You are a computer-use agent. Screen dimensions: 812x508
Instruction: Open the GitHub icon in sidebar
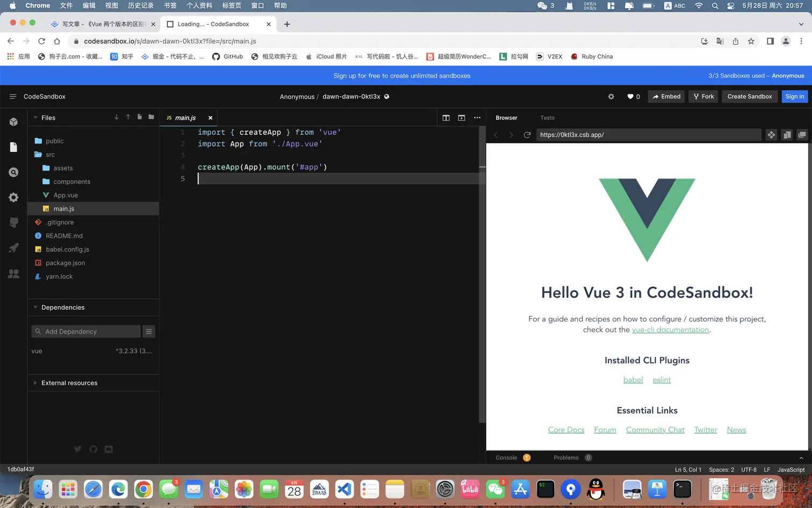(x=13, y=223)
